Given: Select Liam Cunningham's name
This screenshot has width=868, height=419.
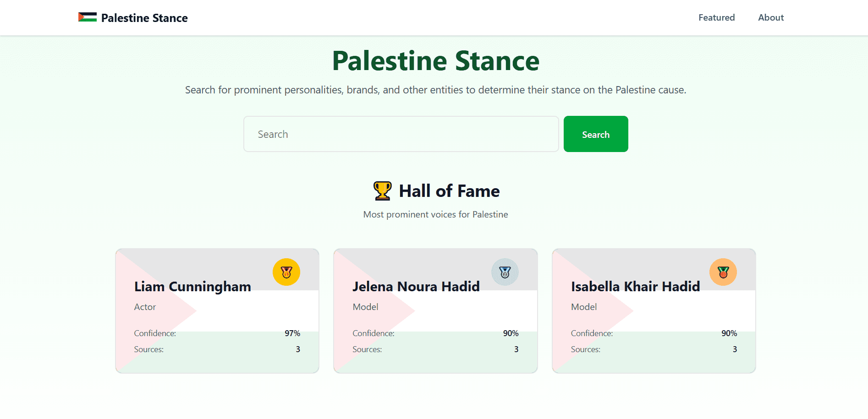Looking at the screenshot, I should 192,287.
